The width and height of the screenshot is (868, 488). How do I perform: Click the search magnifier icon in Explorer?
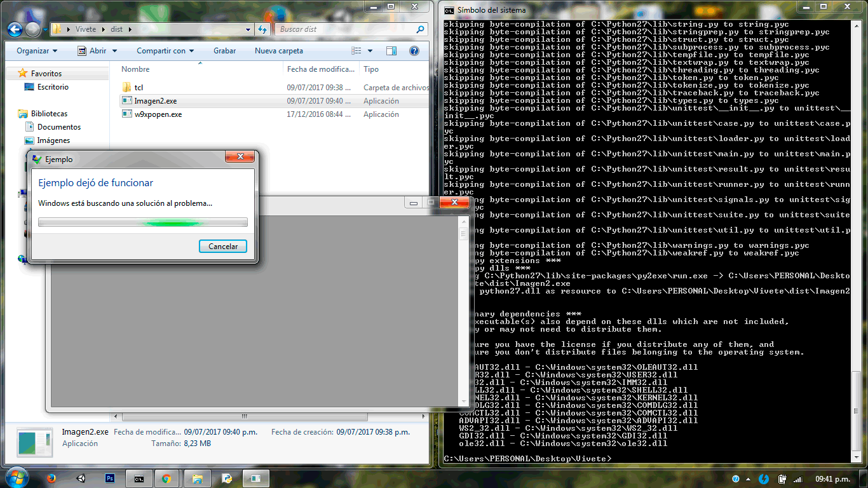click(x=420, y=29)
